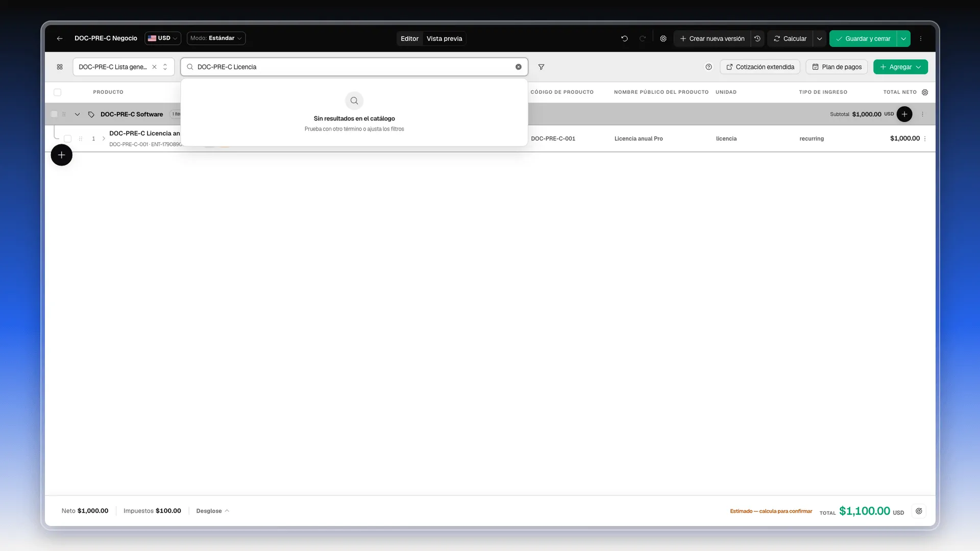Open version history clock icon
This screenshot has width=980, height=551.
(x=757, y=38)
